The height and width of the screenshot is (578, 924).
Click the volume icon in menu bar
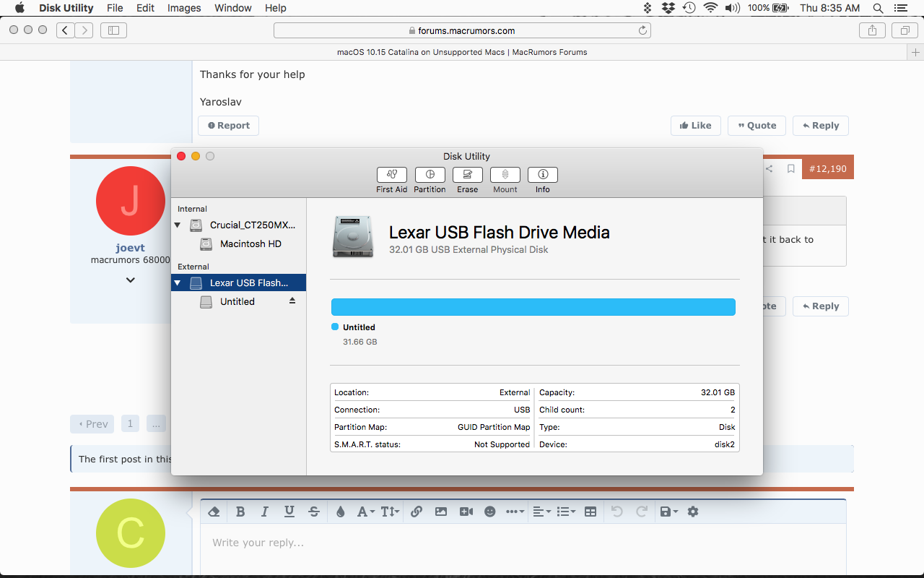pos(733,8)
